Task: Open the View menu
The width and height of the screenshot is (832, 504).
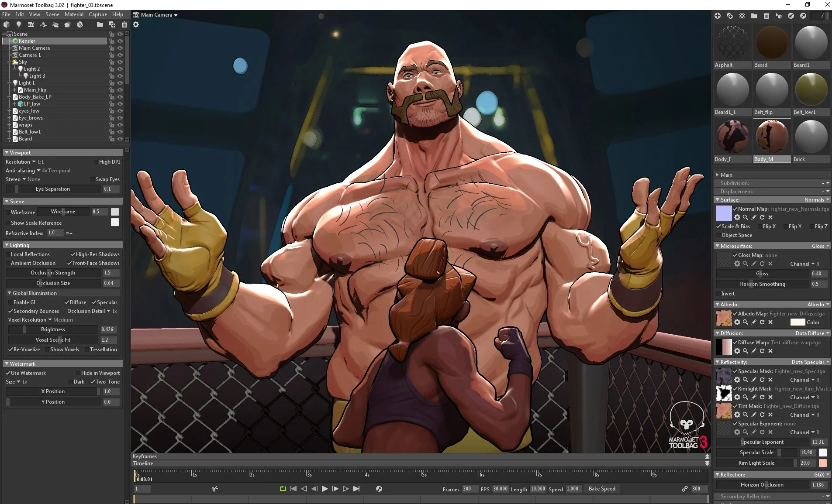Action: coord(35,14)
